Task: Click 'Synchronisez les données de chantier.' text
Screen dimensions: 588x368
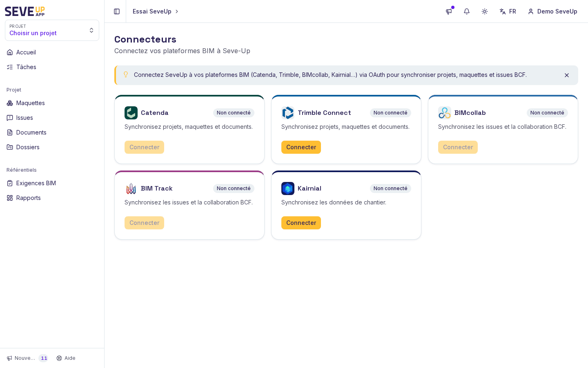Action: (x=334, y=202)
